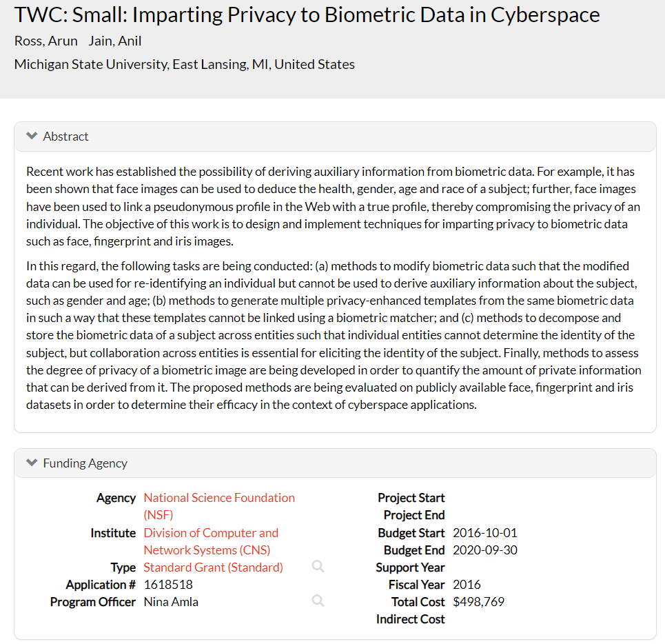Select author Jain, Anil
Image resolution: width=665 pixels, height=644 pixels.
115,41
